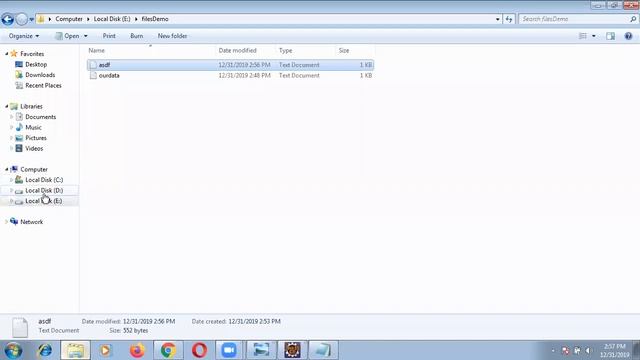Image resolution: width=640 pixels, height=360 pixels.
Task: Collapse the Favorites group
Action: [x=7, y=53]
